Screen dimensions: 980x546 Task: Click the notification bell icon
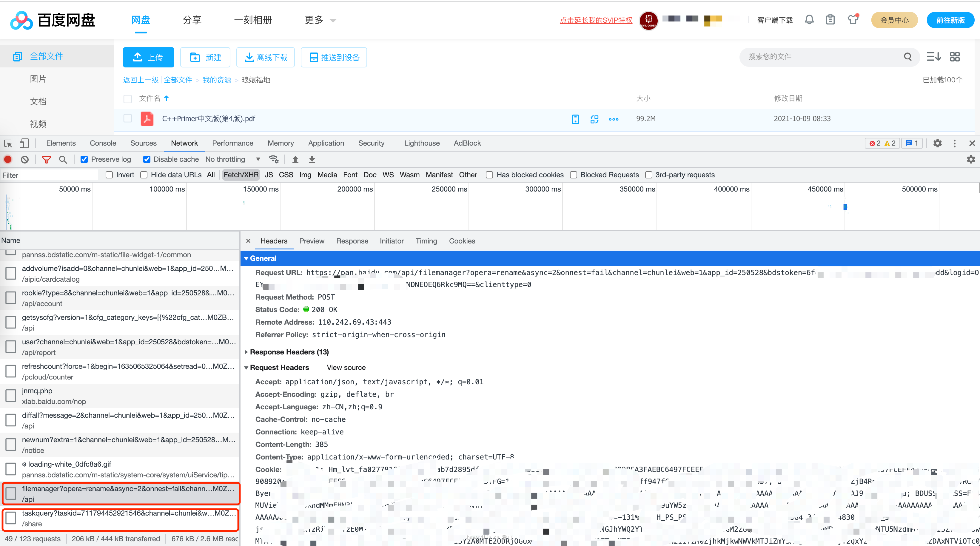(x=809, y=20)
